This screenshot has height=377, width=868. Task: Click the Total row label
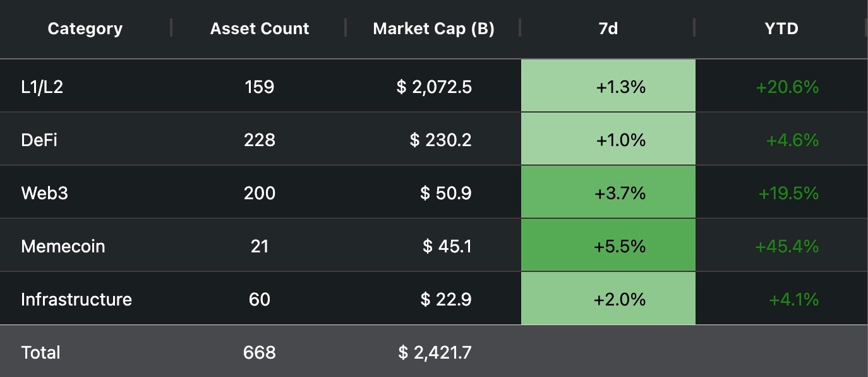[40, 352]
